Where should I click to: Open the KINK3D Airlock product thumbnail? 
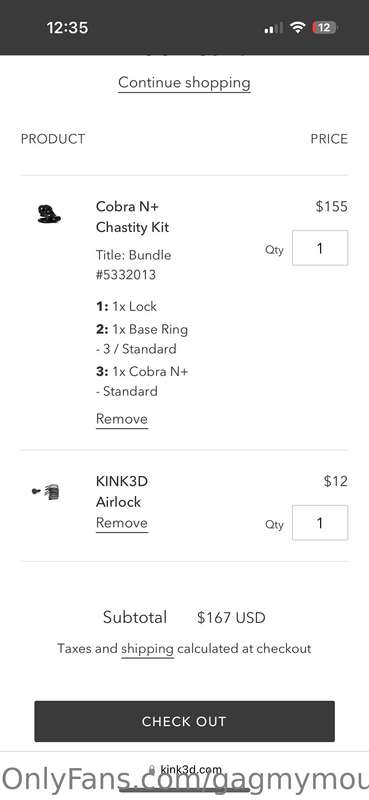click(x=46, y=492)
